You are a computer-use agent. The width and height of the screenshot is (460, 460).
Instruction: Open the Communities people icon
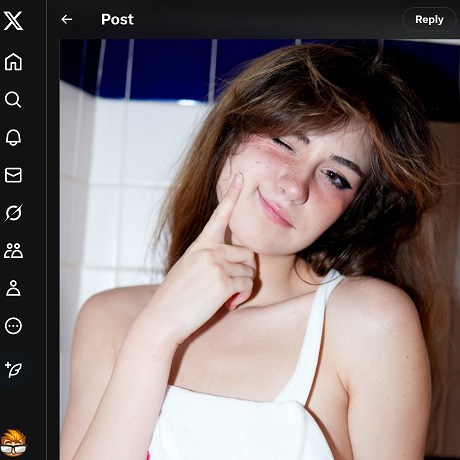(13, 251)
